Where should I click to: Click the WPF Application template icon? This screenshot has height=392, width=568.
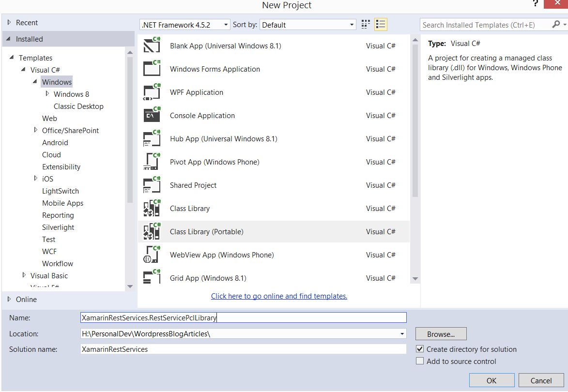[x=152, y=92]
